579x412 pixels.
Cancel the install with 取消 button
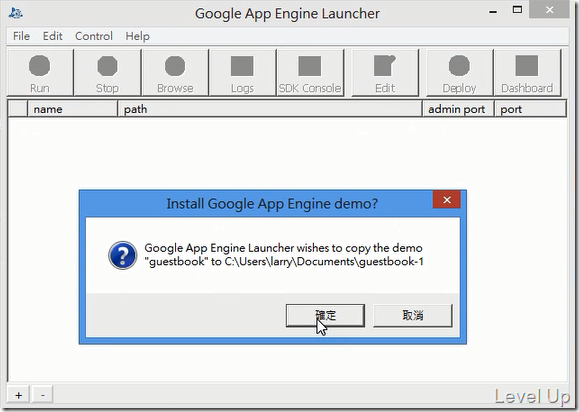(412, 315)
